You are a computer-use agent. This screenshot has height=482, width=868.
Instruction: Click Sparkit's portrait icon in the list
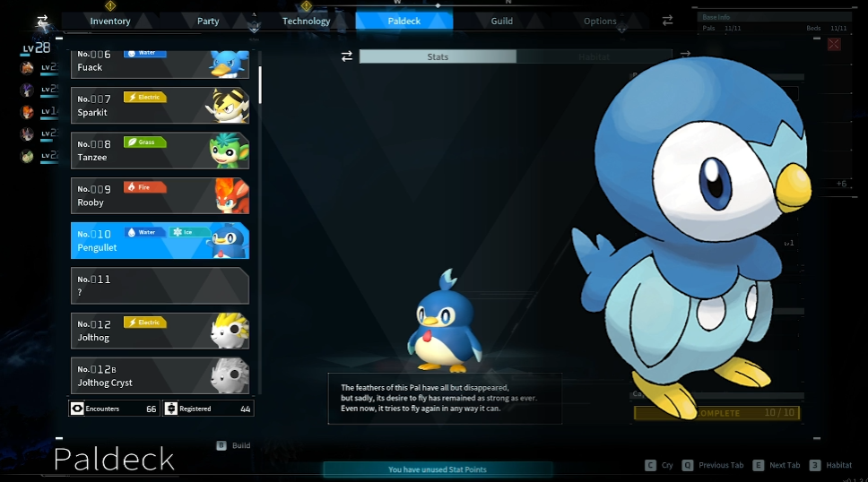pos(230,105)
